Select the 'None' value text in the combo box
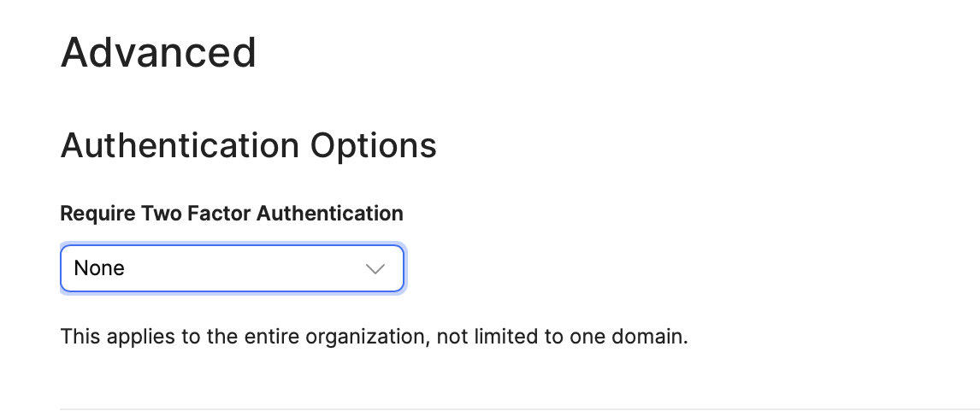980x417 pixels. pyautogui.click(x=99, y=268)
